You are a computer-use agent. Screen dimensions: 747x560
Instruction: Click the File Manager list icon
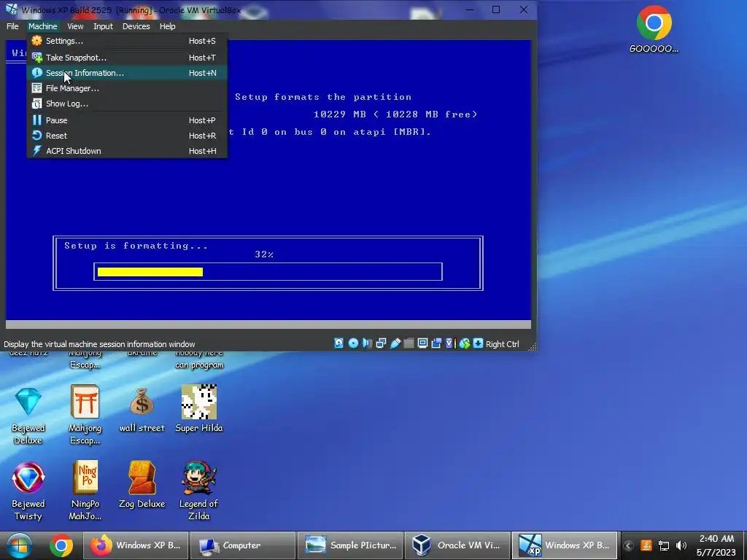(36, 88)
